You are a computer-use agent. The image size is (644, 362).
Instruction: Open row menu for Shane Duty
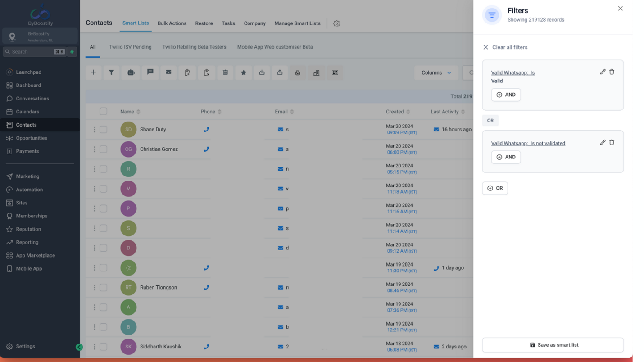click(x=95, y=130)
